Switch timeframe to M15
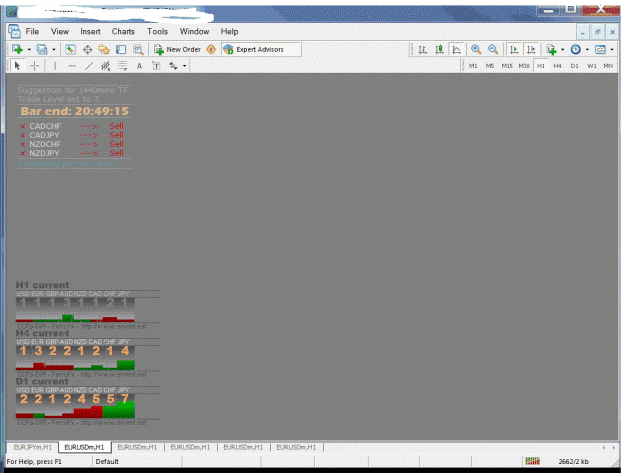 coord(507,66)
